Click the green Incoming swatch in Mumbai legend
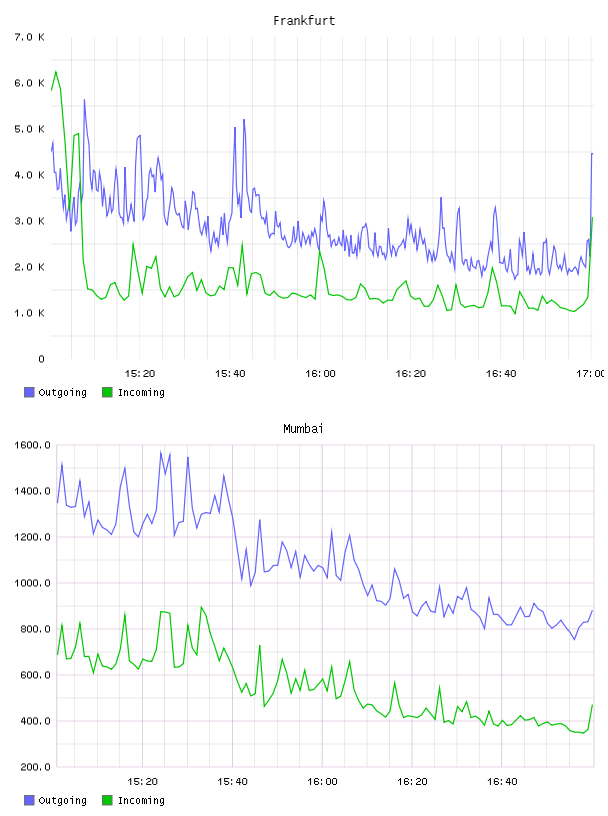 coord(107,800)
